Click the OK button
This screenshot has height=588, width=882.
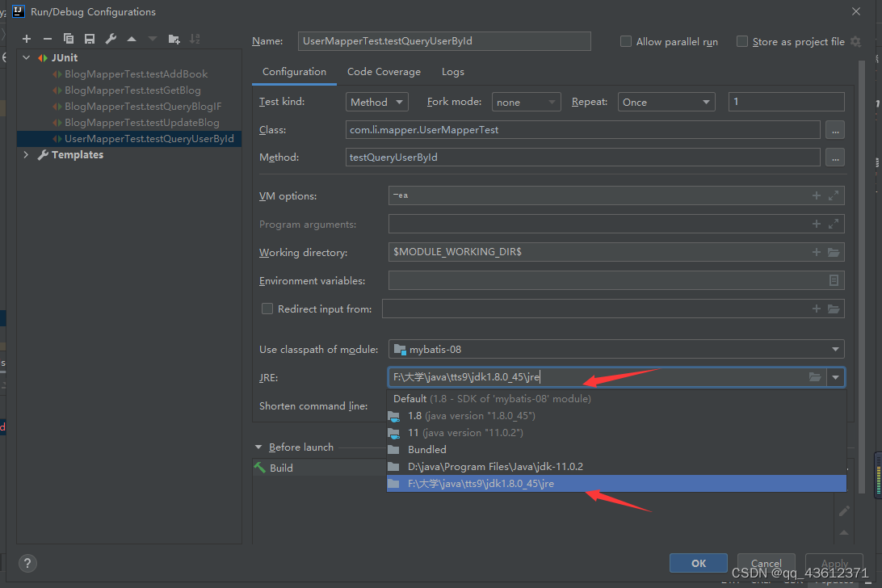point(698,562)
